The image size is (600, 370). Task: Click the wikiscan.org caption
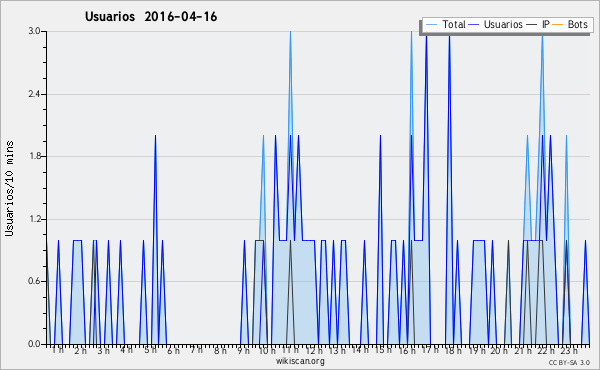click(x=300, y=361)
